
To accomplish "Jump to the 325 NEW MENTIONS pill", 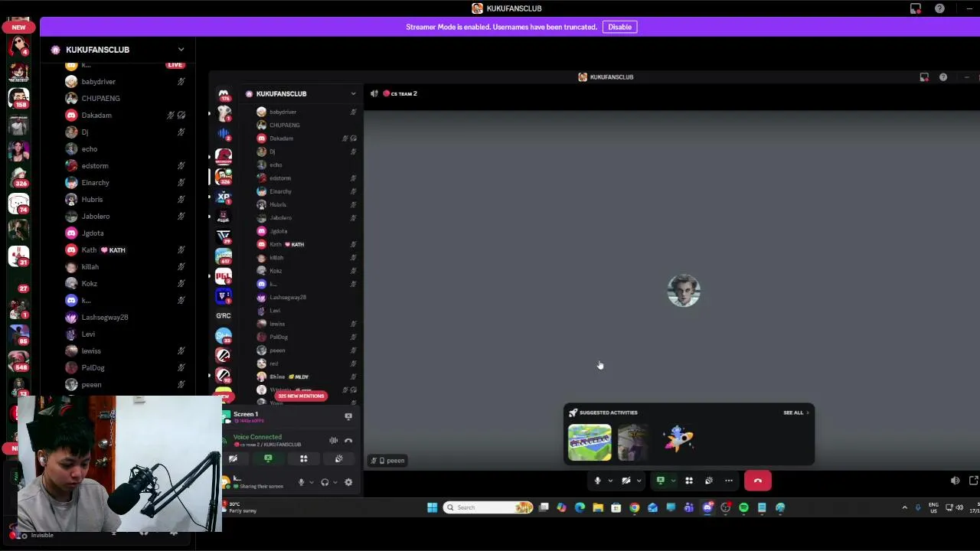I will coord(302,396).
